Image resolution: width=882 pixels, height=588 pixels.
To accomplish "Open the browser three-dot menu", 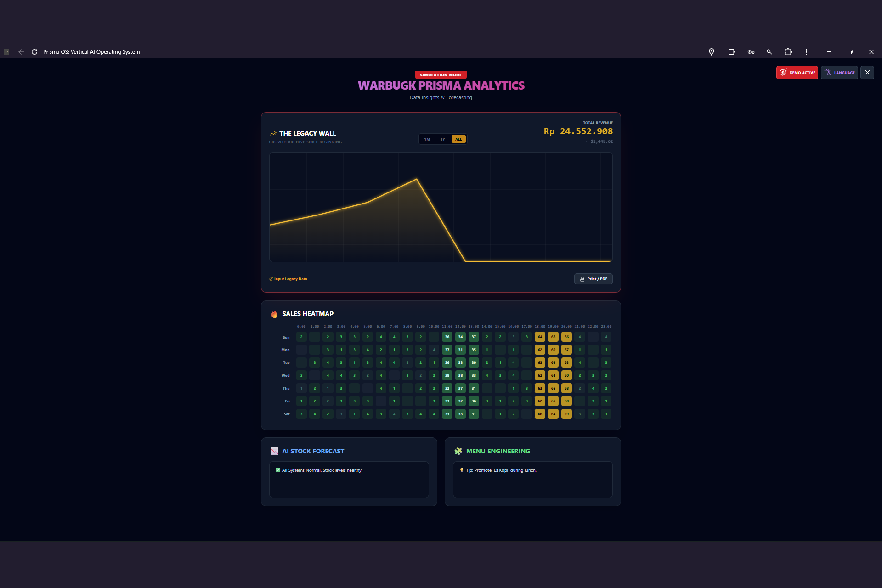I will (x=806, y=52).
